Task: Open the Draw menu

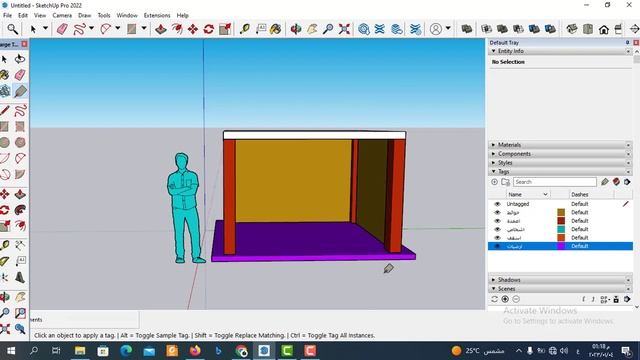Action: pyautogui.click(x=84, y=15)
